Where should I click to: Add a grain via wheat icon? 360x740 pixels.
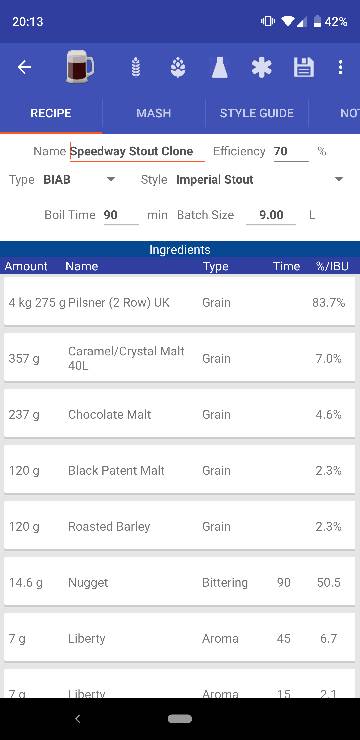click(x=136, y=67)
